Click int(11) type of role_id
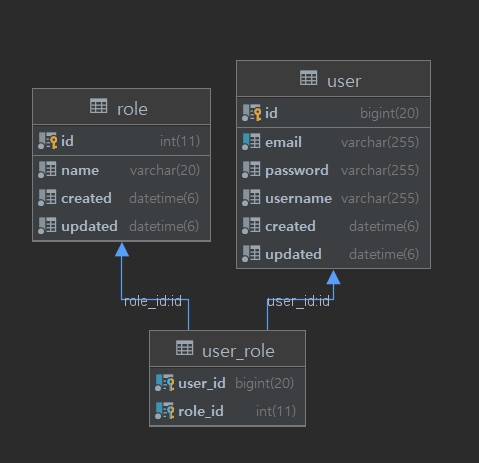The height and width of the screenshot is (463, 479). (x=276, y=411)
